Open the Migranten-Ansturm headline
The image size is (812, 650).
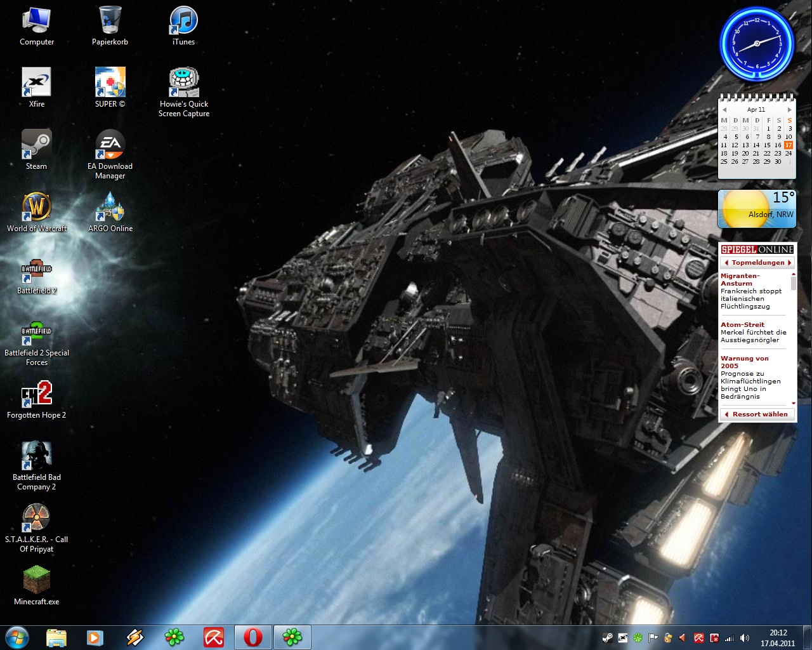740,280
